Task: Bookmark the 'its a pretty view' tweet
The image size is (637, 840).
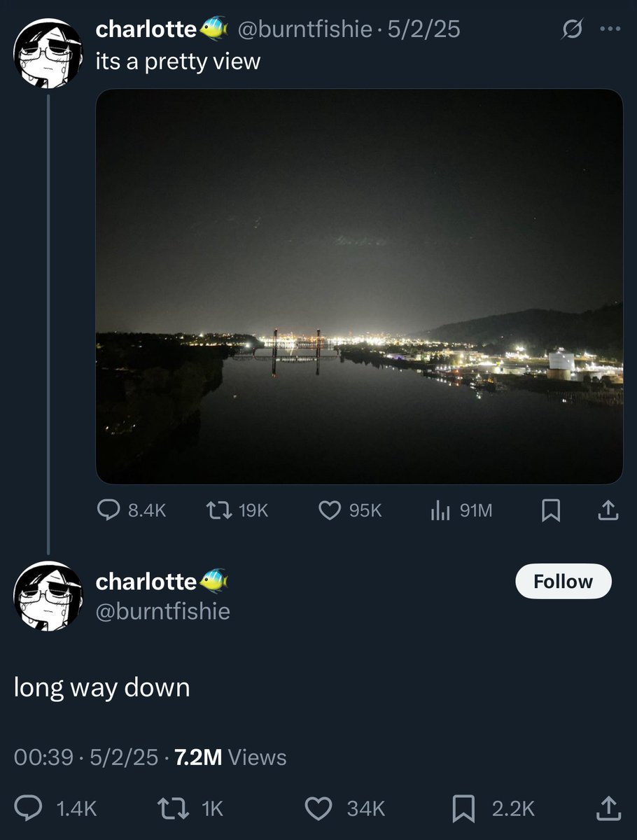Action: [x=551, y=512]
